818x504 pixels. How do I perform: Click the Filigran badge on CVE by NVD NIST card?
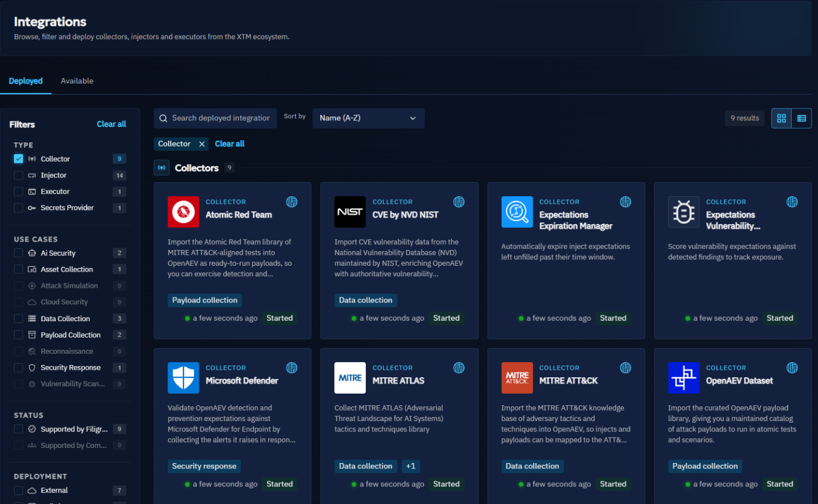(x=459, y=202)
